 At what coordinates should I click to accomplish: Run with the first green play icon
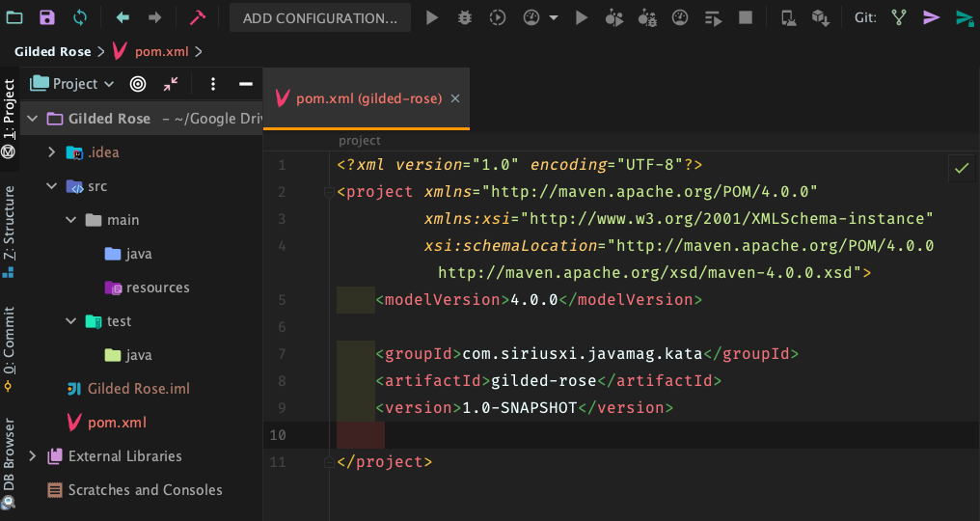pyautogui.click(x=432, y=17)
